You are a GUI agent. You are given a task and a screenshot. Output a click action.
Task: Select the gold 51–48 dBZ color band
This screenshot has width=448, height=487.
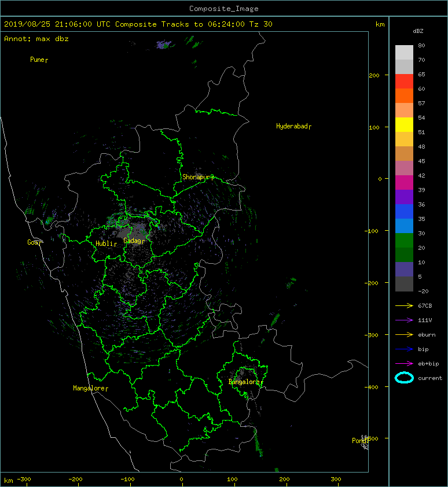(x=404, y=139)
